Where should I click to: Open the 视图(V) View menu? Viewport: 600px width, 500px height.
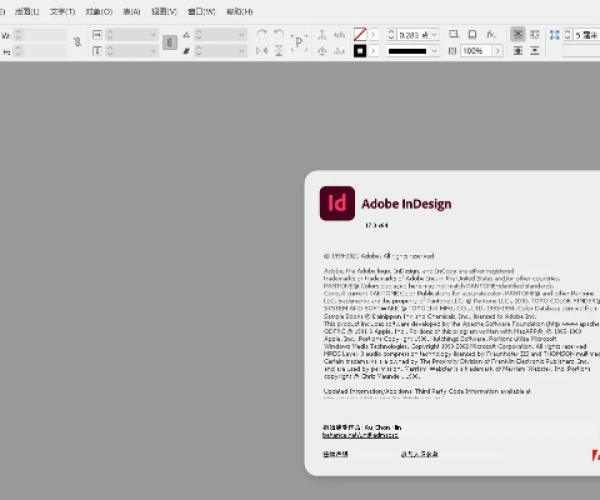[x=164, y=11]
